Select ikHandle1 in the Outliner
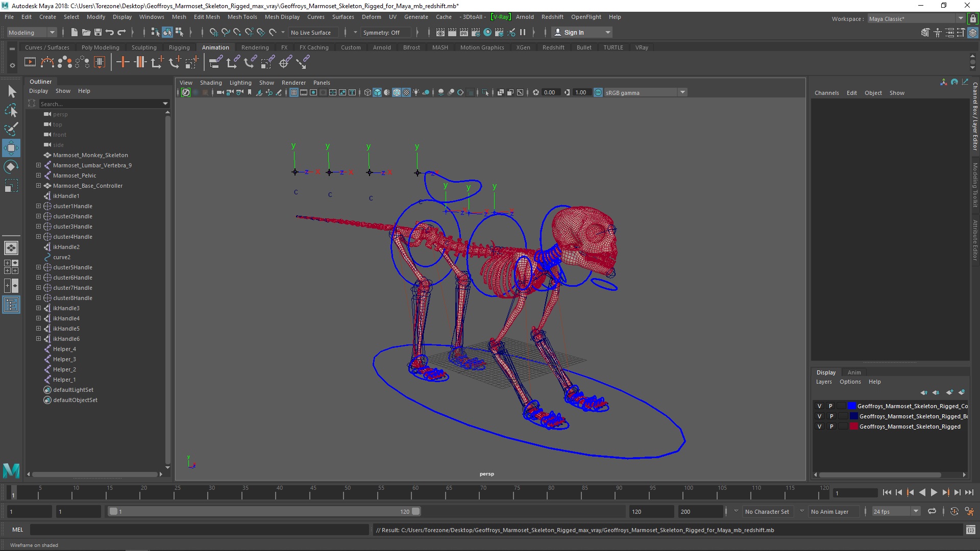Image resolution: width=980 pixels, height=551 pixels. [66, 196]
